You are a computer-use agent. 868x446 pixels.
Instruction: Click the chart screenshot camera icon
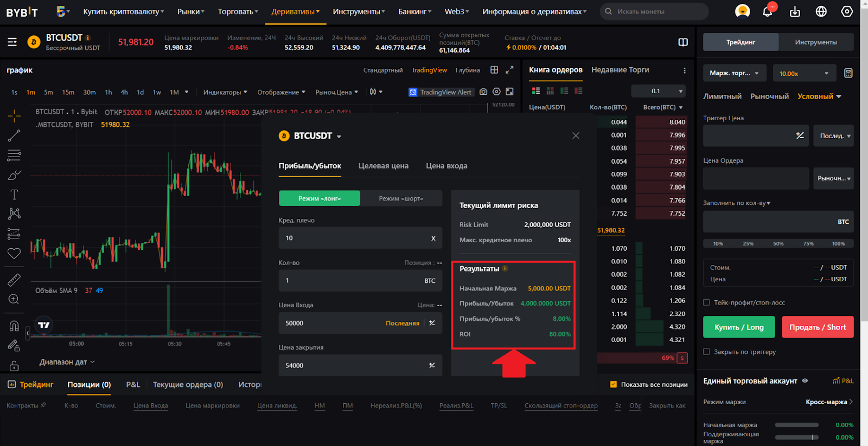pos(483,92)
